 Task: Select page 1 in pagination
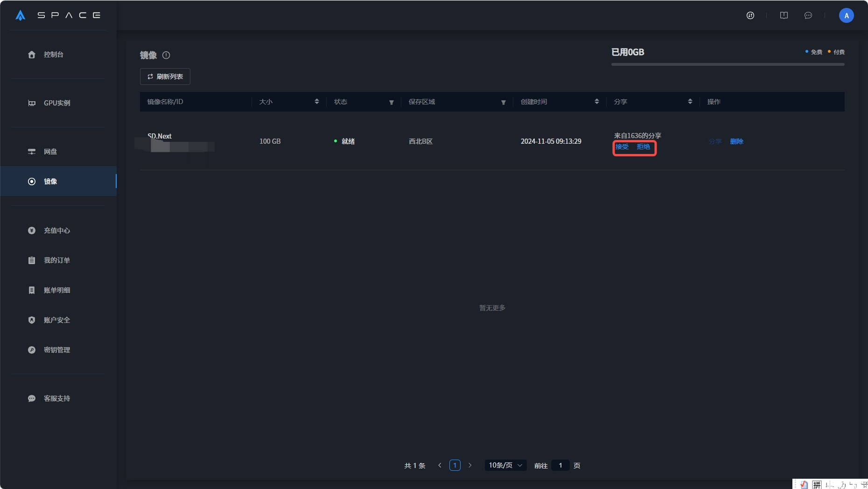(455, 465)
